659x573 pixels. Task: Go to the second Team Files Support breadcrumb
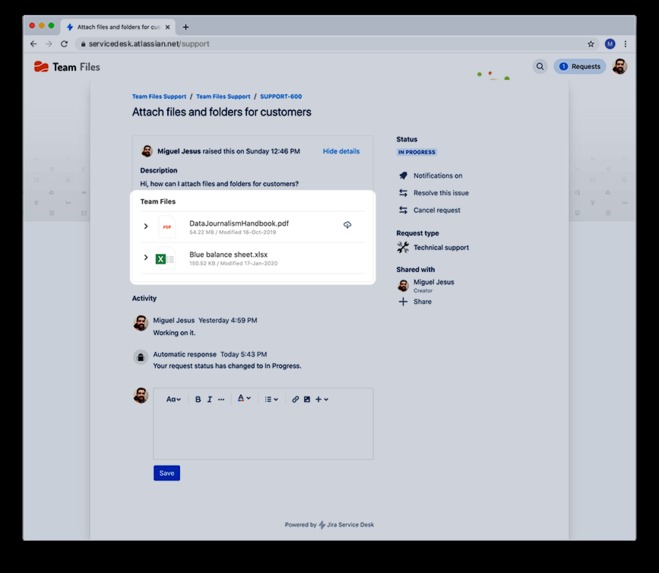point(223,96)
